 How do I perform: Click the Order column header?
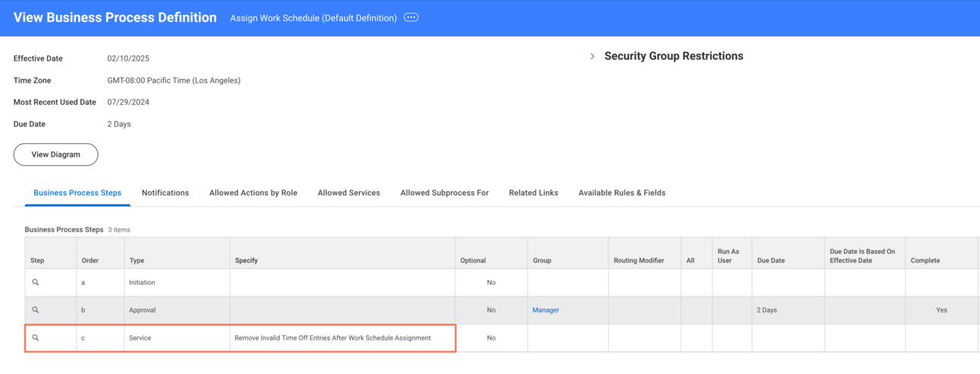click(90, 260)
